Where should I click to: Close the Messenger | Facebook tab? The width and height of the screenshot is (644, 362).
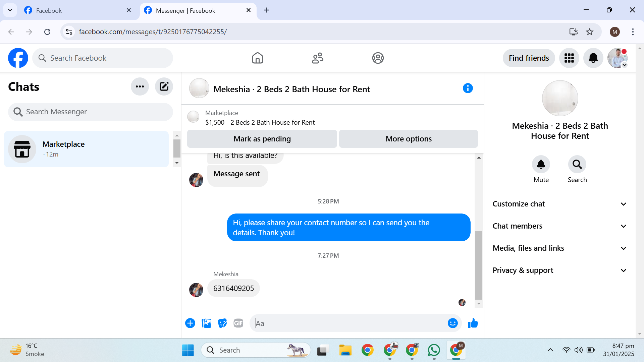pos(249,10)
